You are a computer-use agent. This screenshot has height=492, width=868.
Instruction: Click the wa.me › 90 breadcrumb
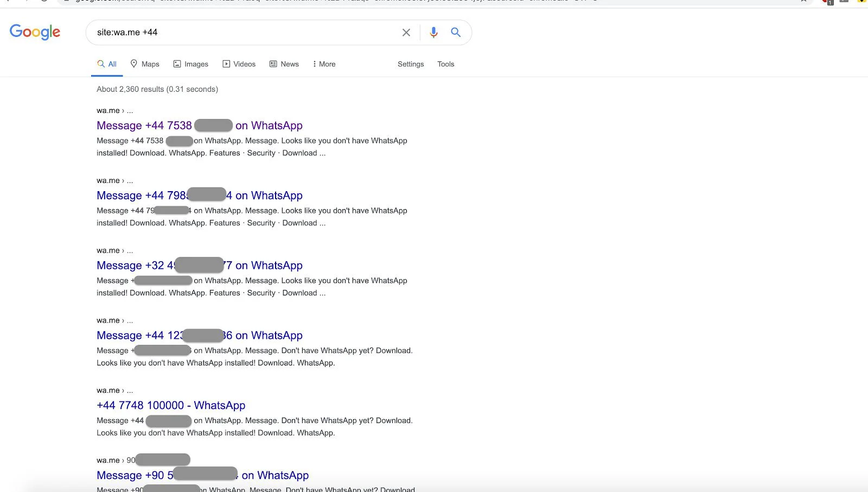pos(143,460)
